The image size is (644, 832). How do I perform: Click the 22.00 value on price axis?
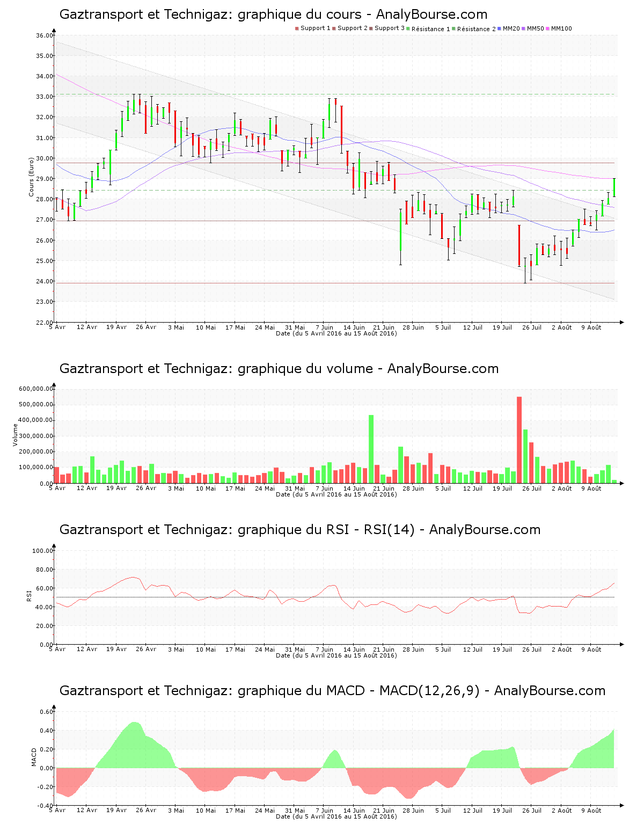(x=44, y=323)
